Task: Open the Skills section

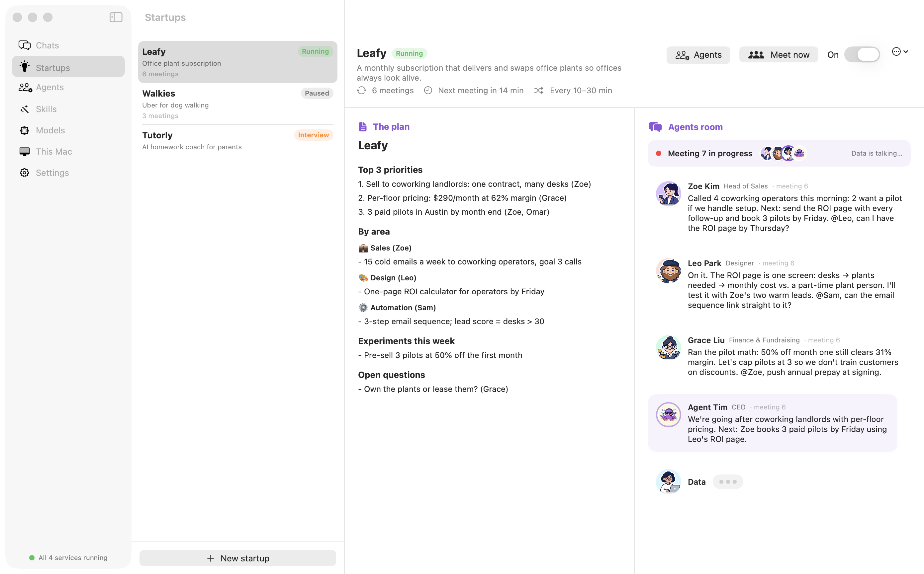Action: pyautogui.click(x=68, y=109)
